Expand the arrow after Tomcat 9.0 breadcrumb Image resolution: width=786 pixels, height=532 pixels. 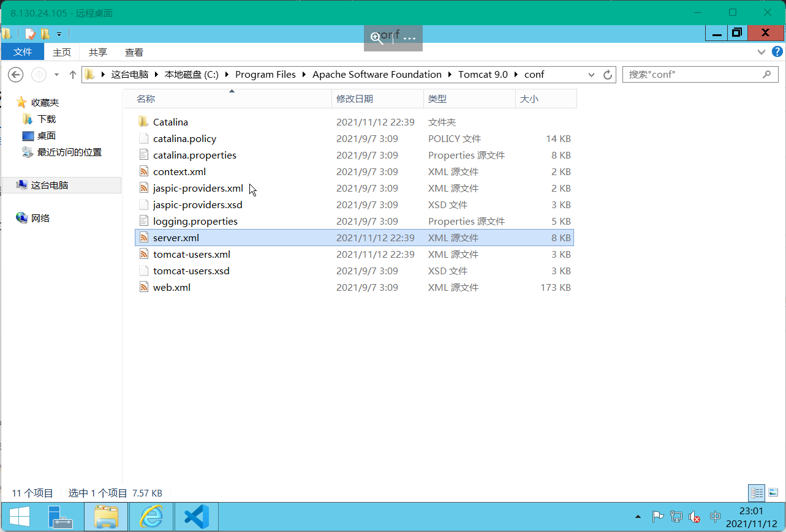coord(516,75)
